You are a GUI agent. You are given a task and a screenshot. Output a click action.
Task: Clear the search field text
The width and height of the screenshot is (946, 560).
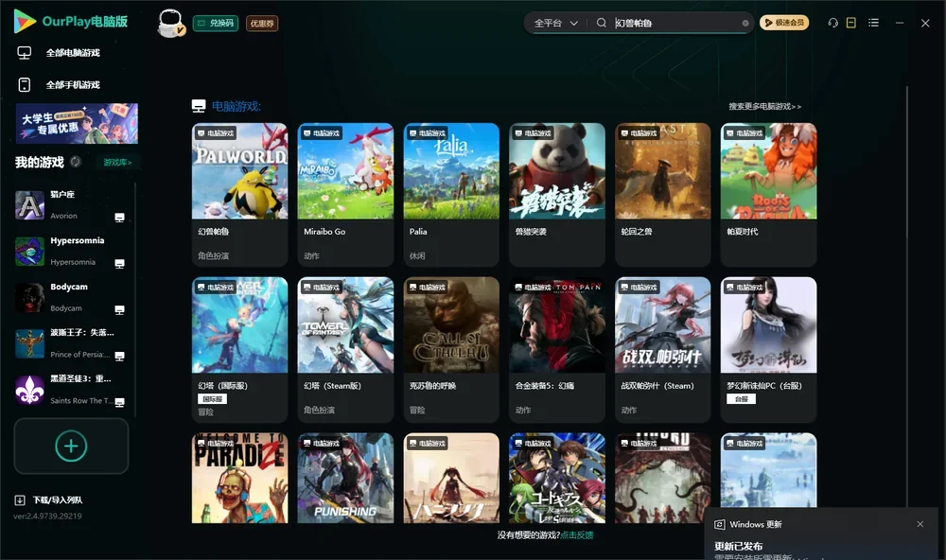(x=745, y=24)
